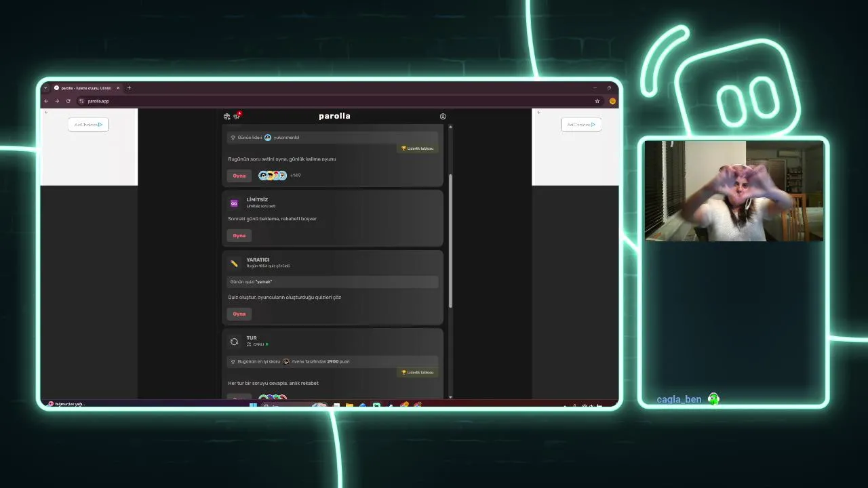Screen dimensions: 868x488
Task: Open the globe language icon in parolla header
Action: (226, 117)
